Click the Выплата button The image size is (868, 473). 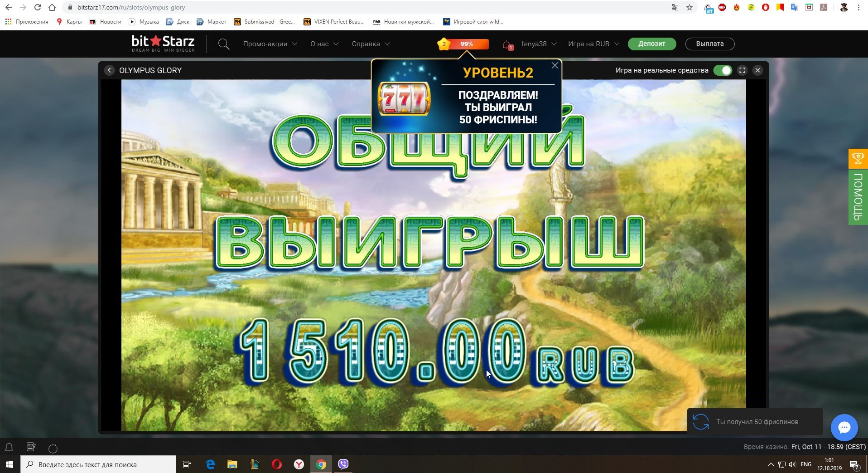(x=709, y=44)
